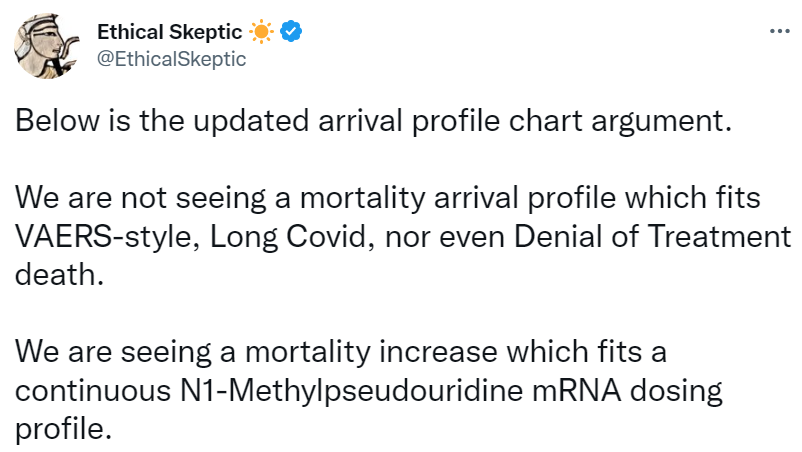Click the word death ending second paragraph
Screen dimensions: 802x452
55,276
